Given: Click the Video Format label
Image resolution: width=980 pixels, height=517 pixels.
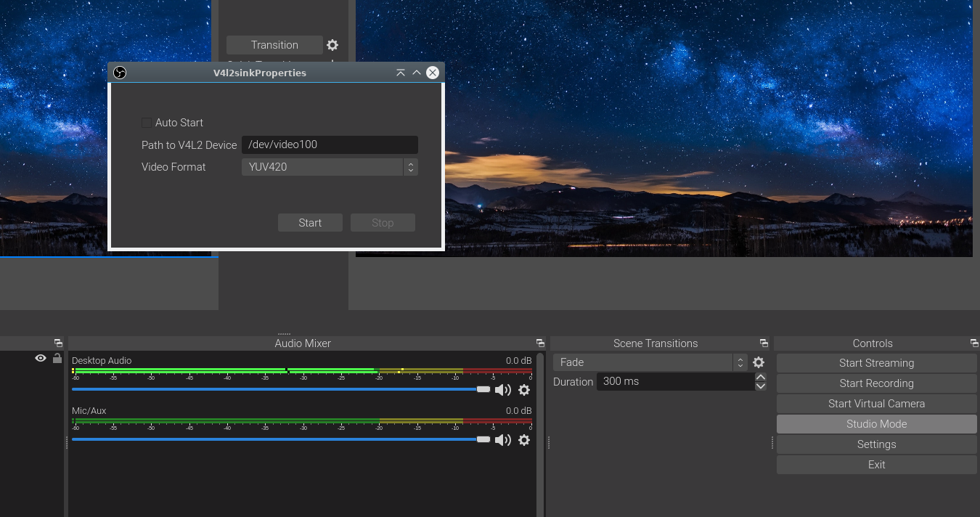Looking at the screenshot, I should (173, 167).
